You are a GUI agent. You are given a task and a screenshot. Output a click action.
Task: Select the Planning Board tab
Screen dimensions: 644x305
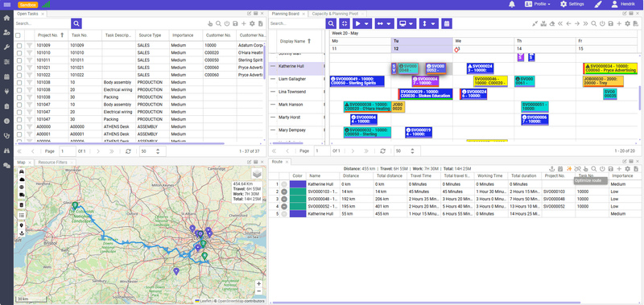coord(285,14)
